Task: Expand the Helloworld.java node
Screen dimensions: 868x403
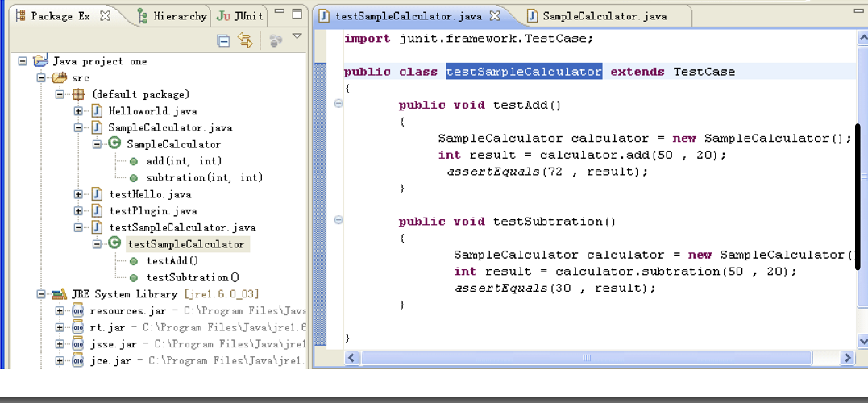Action: (78, 111)
